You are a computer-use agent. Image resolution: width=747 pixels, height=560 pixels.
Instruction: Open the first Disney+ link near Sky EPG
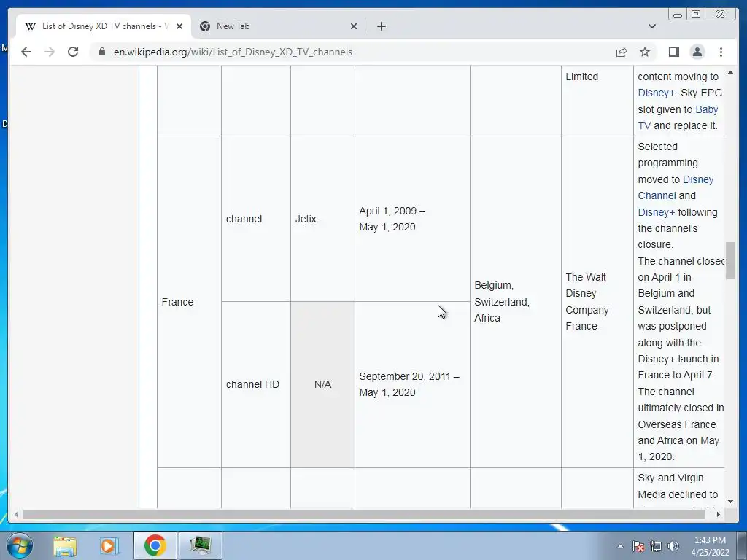[x=656, y=93]
